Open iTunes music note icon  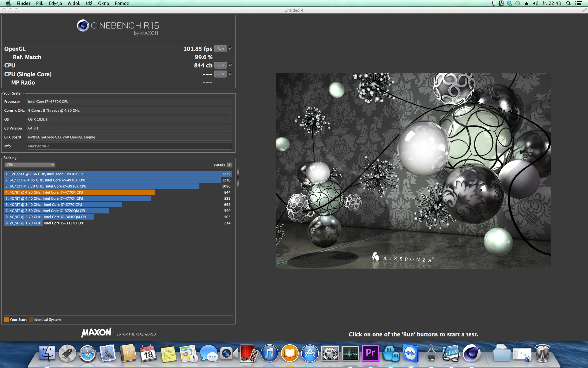[269, 353]
